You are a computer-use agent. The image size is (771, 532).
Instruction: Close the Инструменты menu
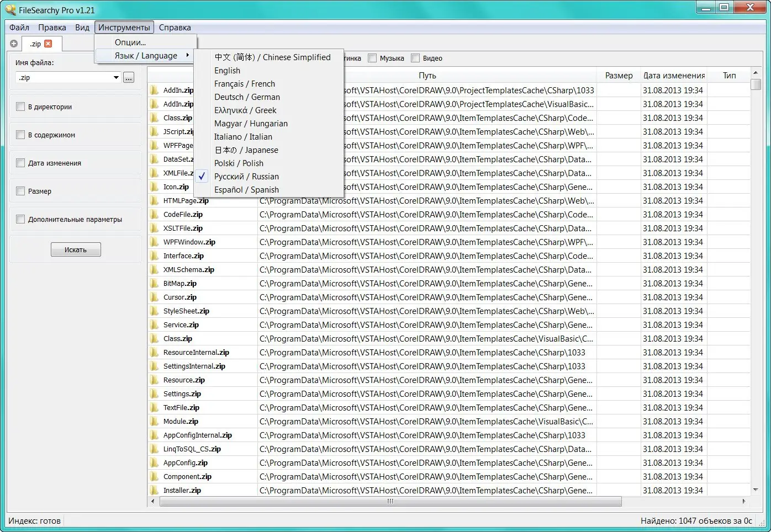[x=124, y=28]
